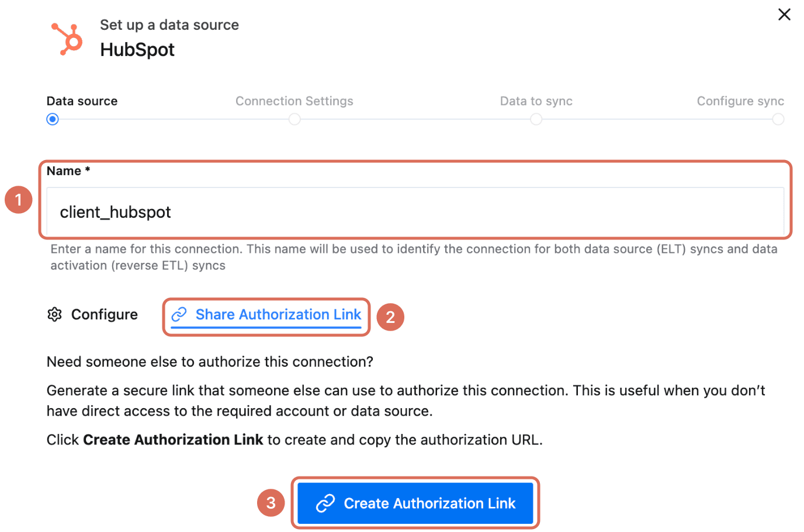Open the Share Authorization Link tab
The width and height of the screenshot is (804, 532).
coord(266,315)
